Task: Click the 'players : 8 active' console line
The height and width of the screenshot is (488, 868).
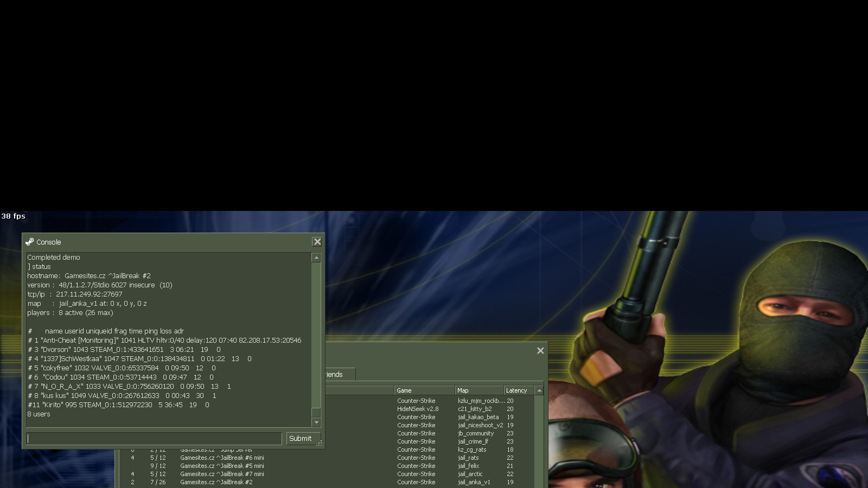Action: (x=70, y=313)
